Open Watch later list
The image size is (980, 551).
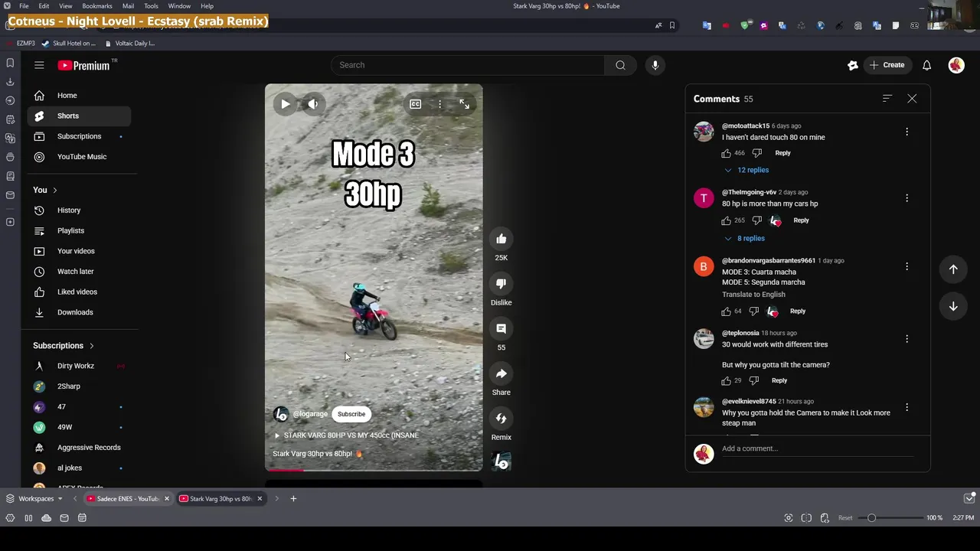coord(80,272)
